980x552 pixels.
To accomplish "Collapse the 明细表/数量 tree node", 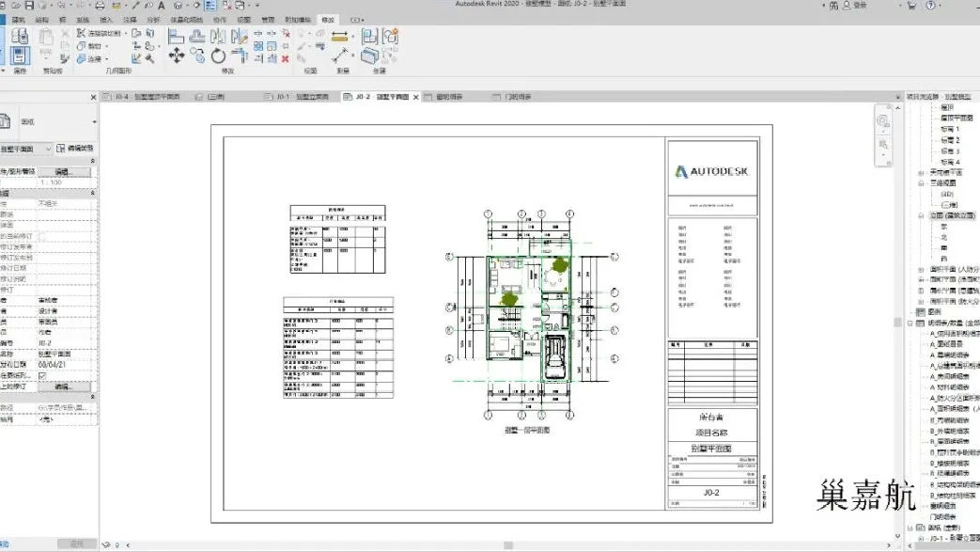I will click(x=910, y=323).
